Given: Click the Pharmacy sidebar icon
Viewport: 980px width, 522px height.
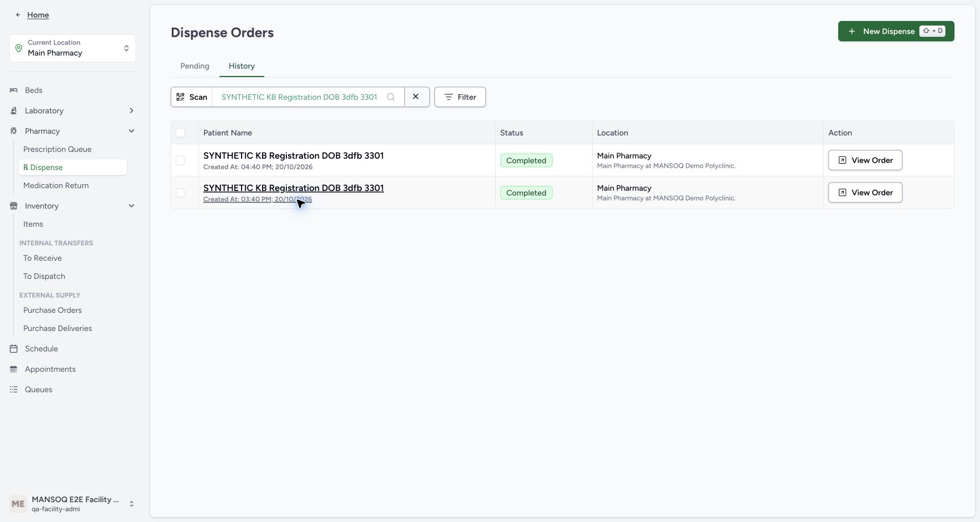Looking at the screenshot, I should click(14, 131).
